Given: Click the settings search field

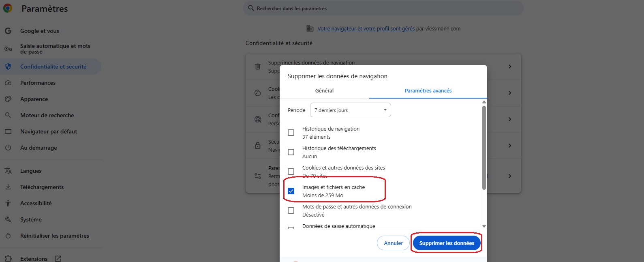Looking at the screenshot, I should [x=383, y=8].
